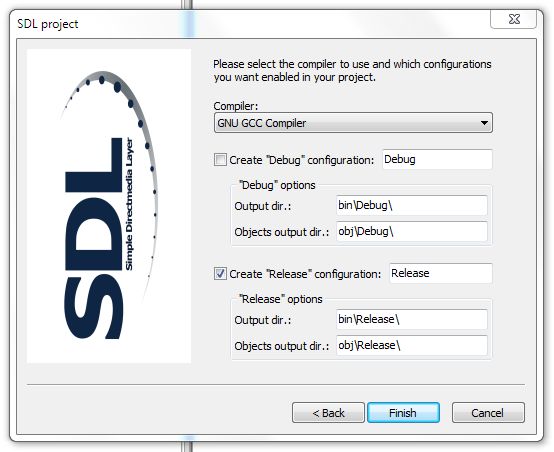The width and height of the screenshot is (554, 452).
Task: Click the "Release" options group label
Action: 281,299
